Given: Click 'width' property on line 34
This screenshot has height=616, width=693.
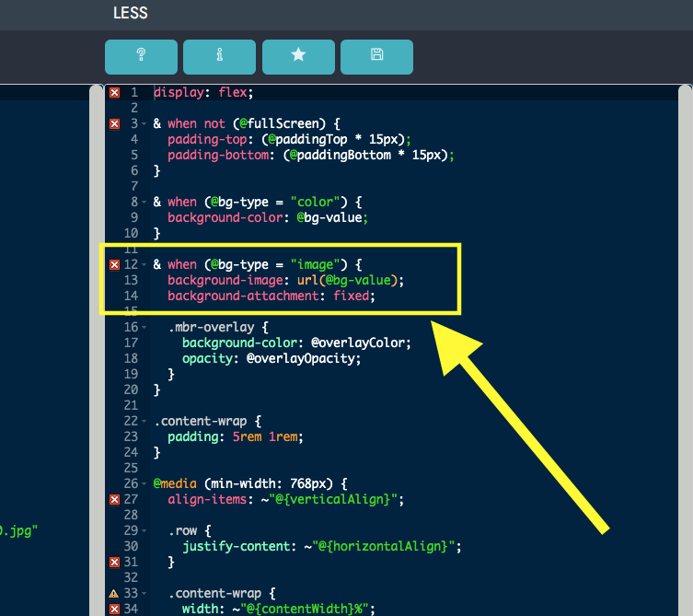Looking at the screenshot, I should pos(201,609).
